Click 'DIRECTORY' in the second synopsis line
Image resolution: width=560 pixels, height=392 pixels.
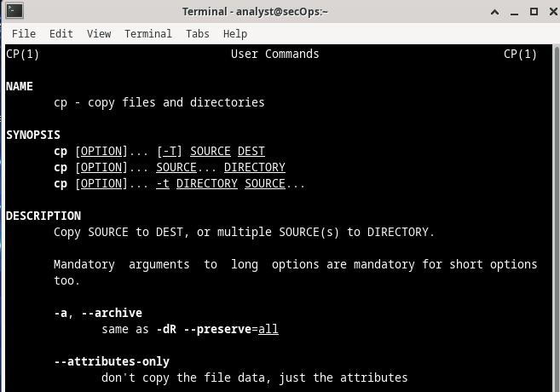pos(255,167)
